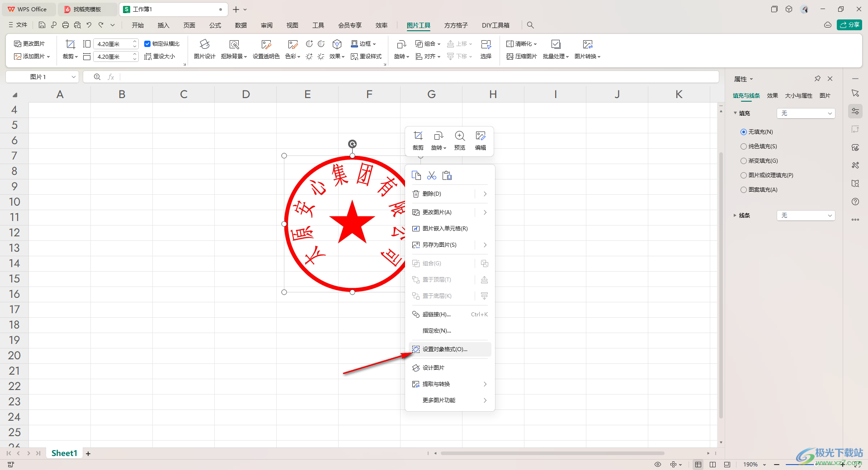The image size is (868, 470).
Task: Click Cut scissors icon in context menu
Action: coord(432,175)
